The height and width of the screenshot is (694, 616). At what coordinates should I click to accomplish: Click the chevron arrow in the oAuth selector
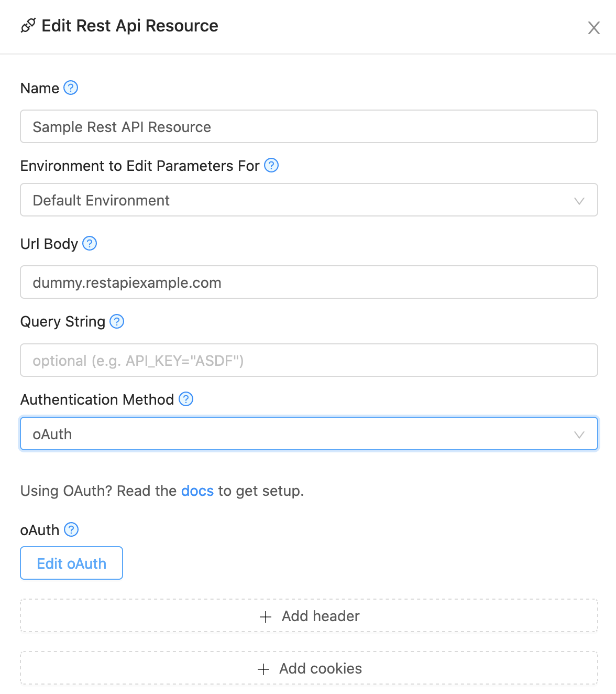pyautogui.click(x=579, y=435)
